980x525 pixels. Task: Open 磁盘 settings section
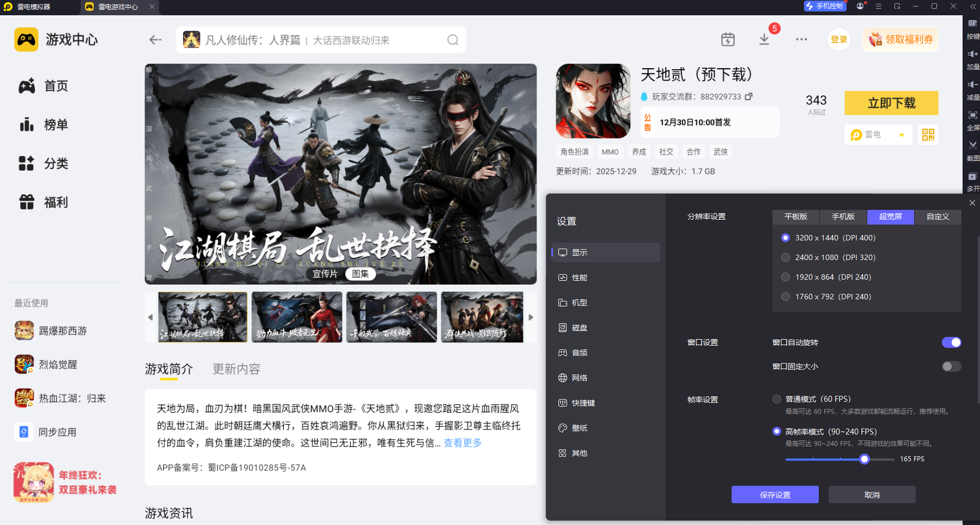coord(606,328)
